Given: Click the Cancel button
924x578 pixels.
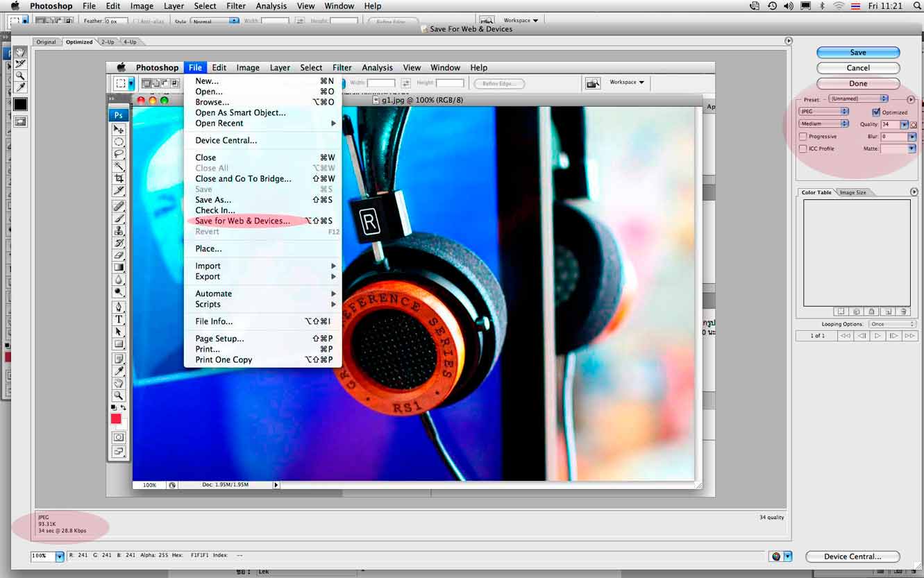Looking at the screenshot, I should pyautogui.click(x=858, y=68).
